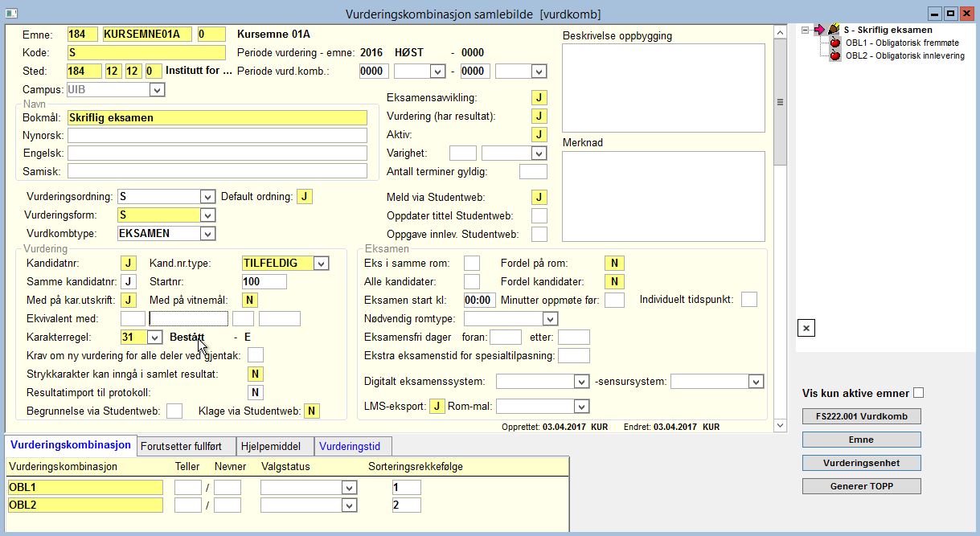Select S - Skriflig eksamen tree item
The width and height of the screenshot is (980, 536).
[888, 30]
